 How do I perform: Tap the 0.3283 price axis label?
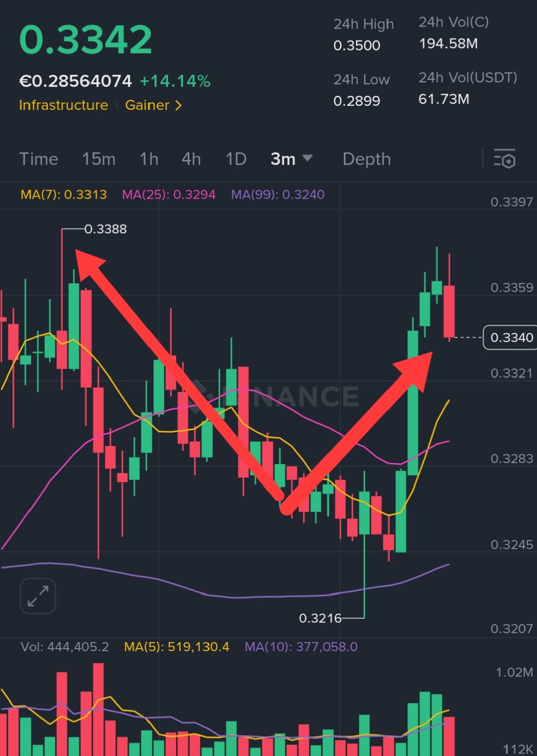coord(511,459)
